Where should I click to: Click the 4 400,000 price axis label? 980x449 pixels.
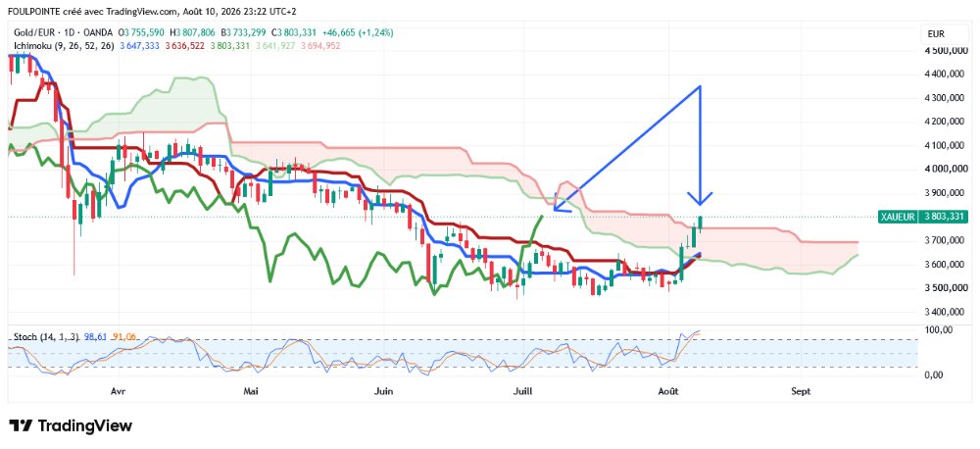945,74
